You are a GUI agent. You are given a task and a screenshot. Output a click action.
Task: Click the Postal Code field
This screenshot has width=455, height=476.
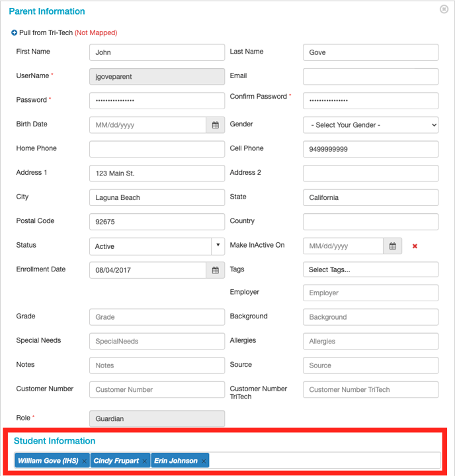pyautogui.click(x=157, y=222)
